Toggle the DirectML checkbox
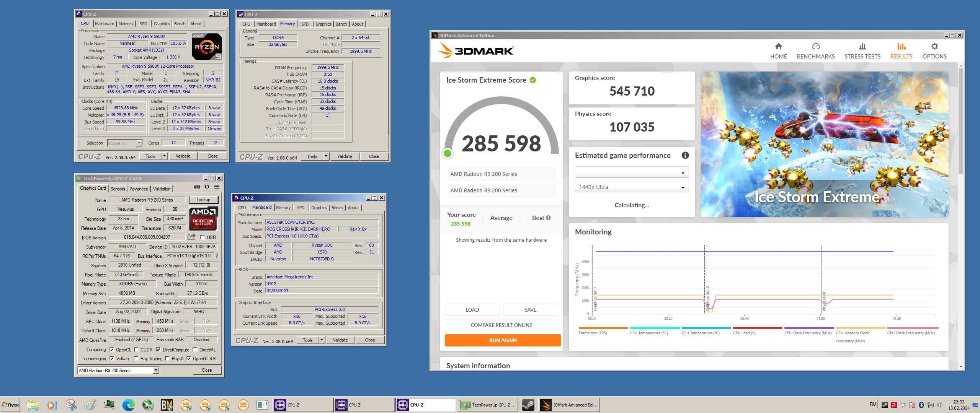Viewport: 980px width, 413px height. tap(195, 350)
